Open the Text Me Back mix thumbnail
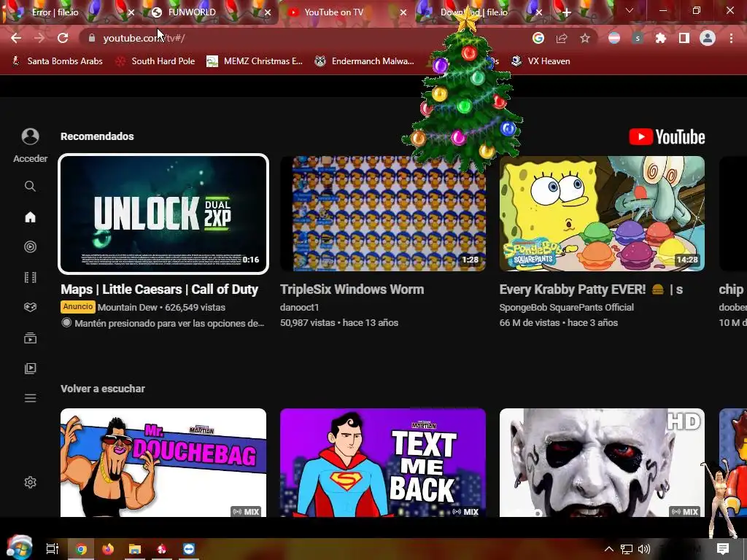The width and height of the screenshot is (747, 560). pos(383,462)
